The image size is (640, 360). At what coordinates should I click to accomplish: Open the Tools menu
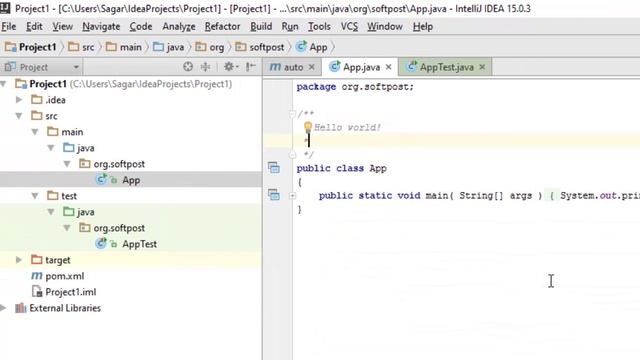(x=319, y=27)
